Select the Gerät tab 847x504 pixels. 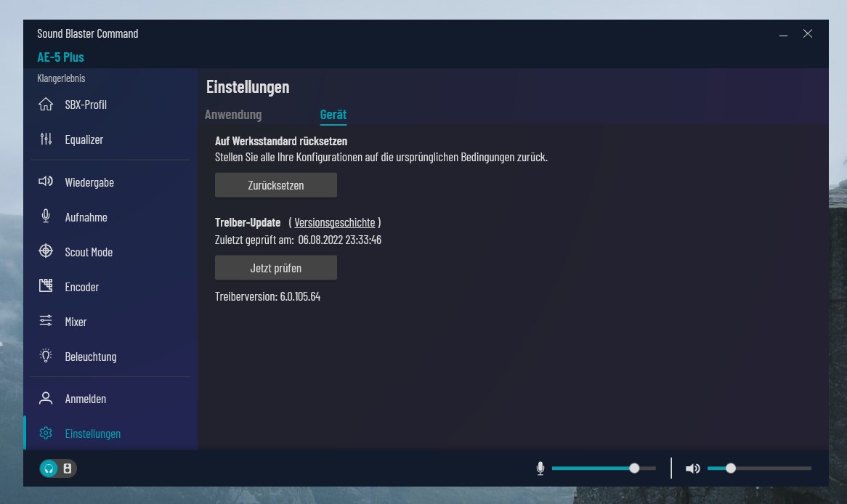tap(333, 115)
